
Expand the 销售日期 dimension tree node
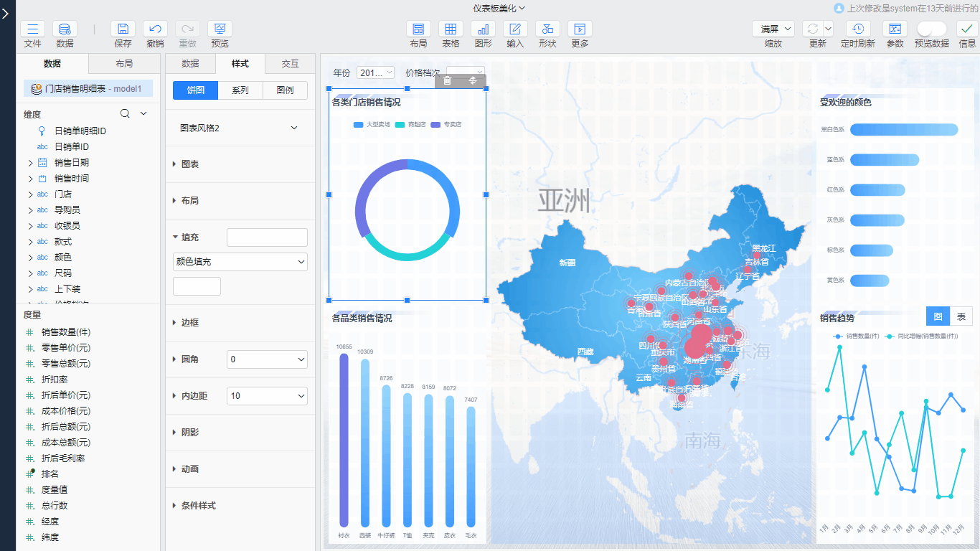pyautogui.click(x=30, y=163)
